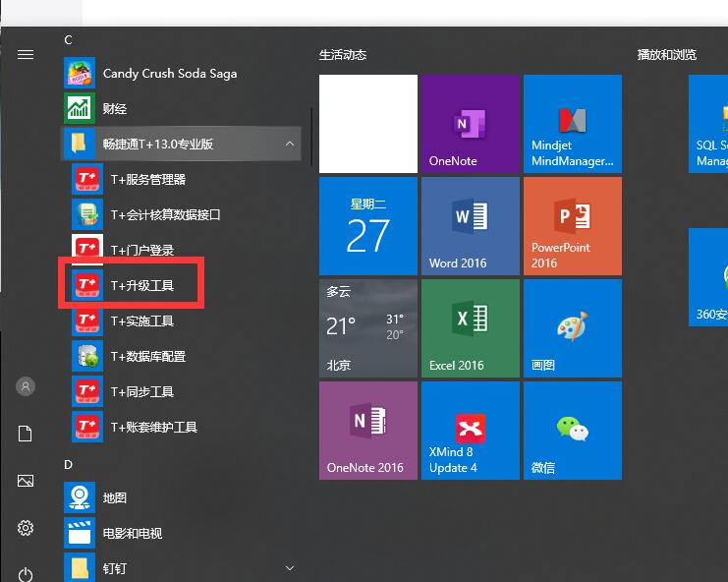Launch OneNote 2016 tile
Viewport: 728px width, 582px height.
pos(368,431)
